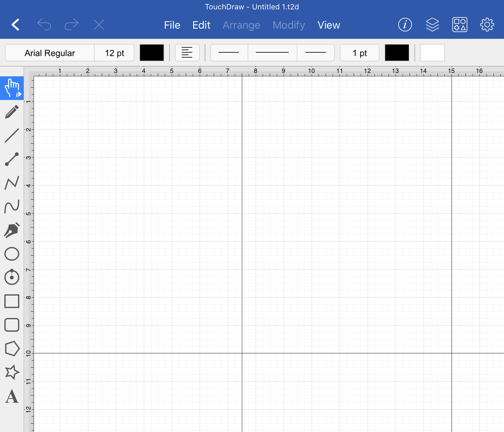The image size is (504, 432).
Task: Open the shape library
Action: coord(460,25)
